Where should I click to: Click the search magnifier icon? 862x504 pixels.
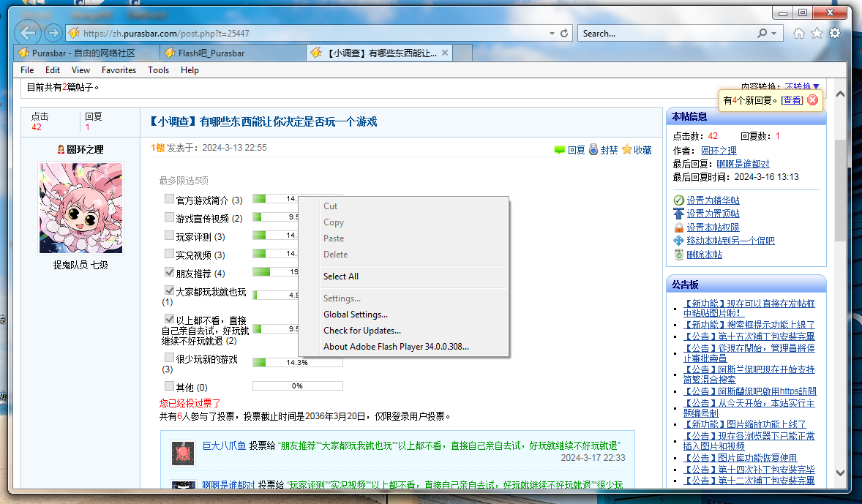pos(762,33)
